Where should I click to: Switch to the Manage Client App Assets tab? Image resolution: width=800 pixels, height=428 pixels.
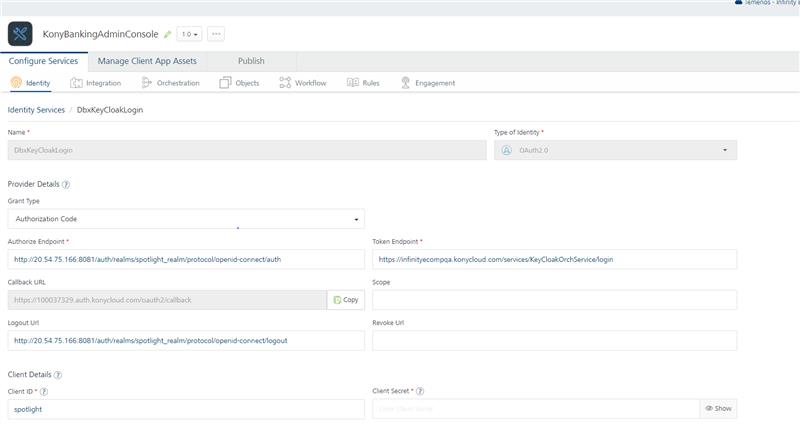(x=147, y=61)
